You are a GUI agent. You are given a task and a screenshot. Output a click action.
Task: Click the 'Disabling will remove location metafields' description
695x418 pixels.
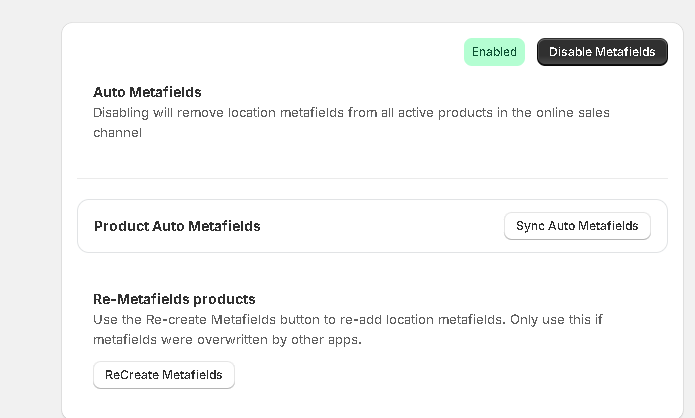pos(351,122)
